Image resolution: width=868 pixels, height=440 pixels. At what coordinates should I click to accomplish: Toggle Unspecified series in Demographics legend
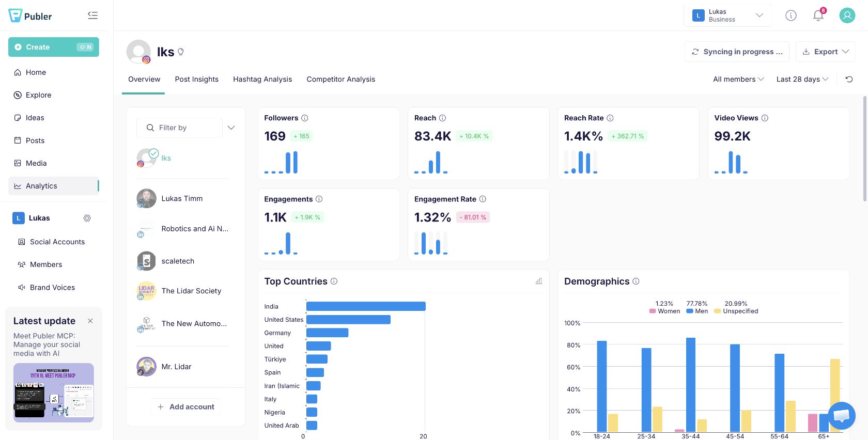click(x=736, y=311)
